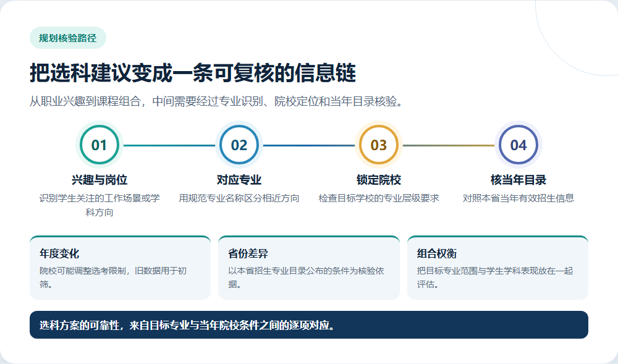618x364 pixels.
Task: Select the heading 把选科建议变成一条可复核的信息链
Action: coord(193,73)
